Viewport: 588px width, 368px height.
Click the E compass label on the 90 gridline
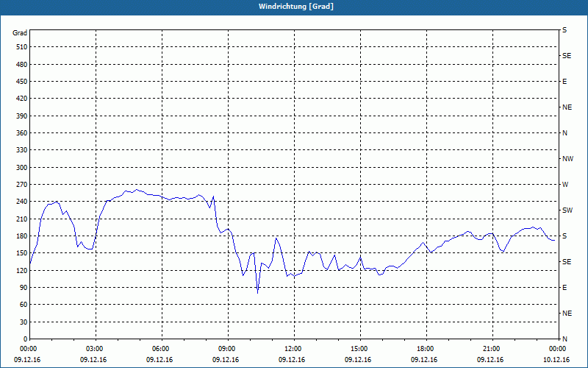pos(564,288)
